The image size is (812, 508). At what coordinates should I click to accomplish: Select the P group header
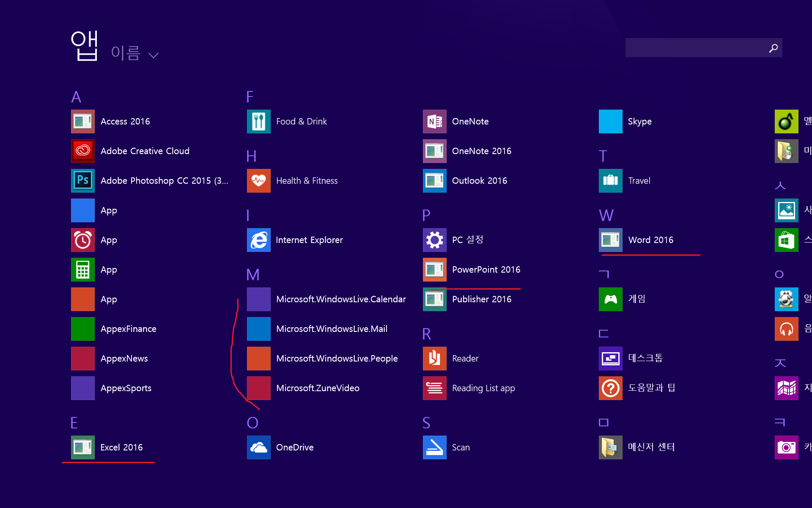pos(426,215)
